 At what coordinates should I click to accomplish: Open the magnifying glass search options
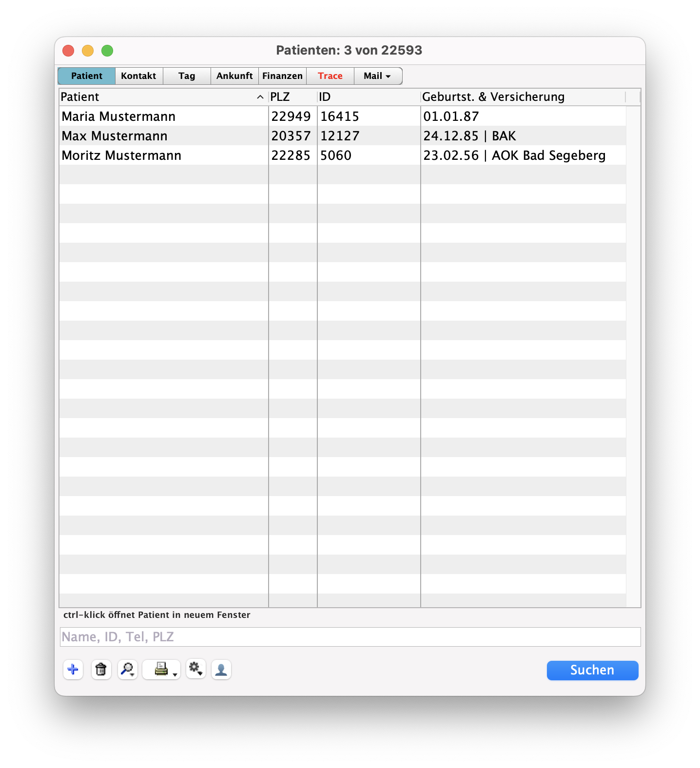(x=128, y=670)
